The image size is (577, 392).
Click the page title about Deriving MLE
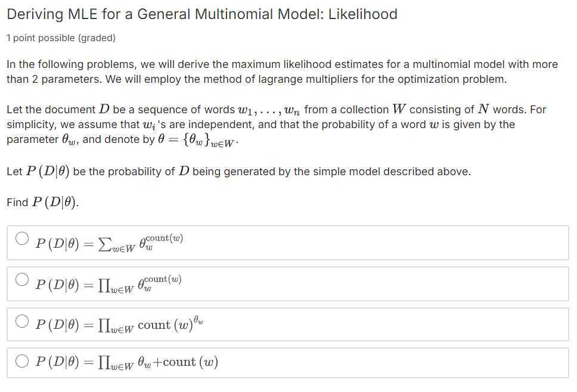[201, 14]
